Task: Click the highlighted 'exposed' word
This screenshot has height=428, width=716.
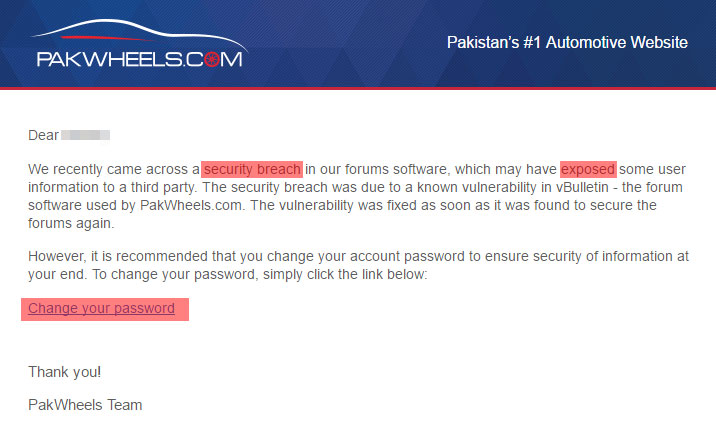Action: click(588, 169)
